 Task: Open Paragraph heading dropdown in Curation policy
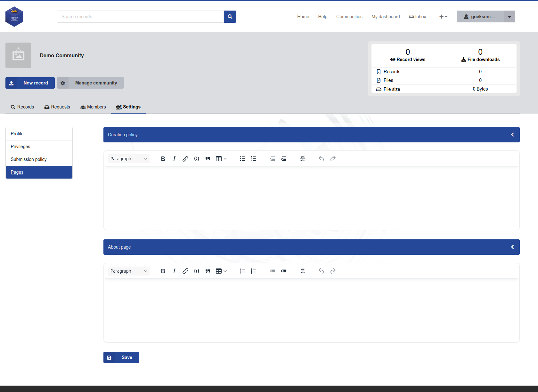coord(129,159)
